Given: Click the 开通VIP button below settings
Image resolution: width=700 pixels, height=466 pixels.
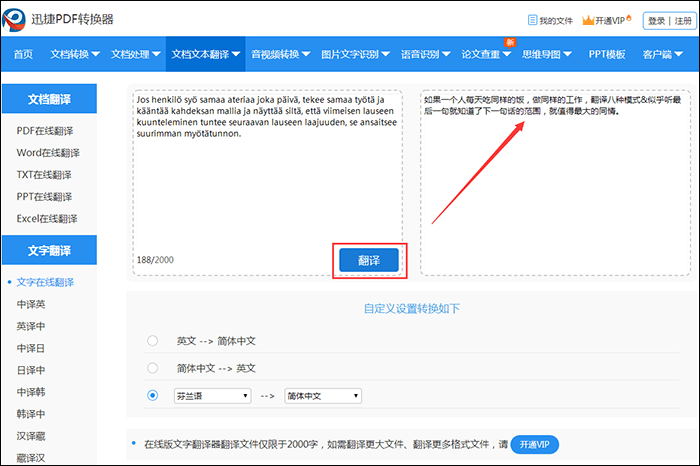Looking at the screenshot, I should tap(535, 443).
